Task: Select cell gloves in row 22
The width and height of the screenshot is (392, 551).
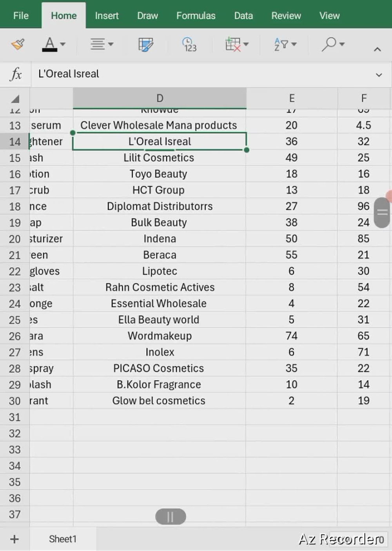Action: pos(51,271)
